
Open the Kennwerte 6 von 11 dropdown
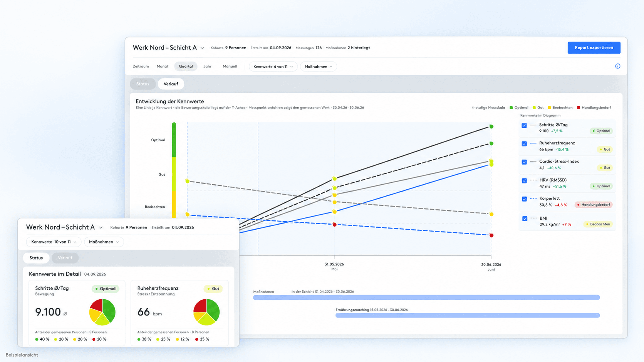pyautogui.click(x=273, y=67)
